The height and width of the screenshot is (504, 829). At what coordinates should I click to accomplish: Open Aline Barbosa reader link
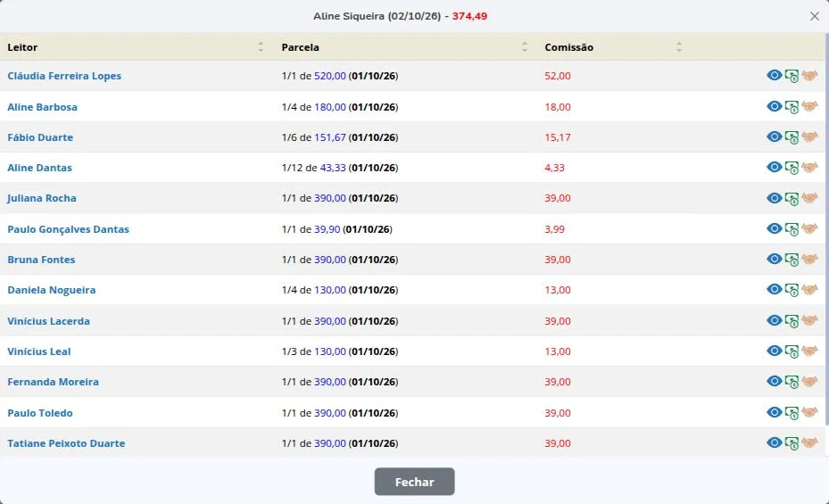(x=42, y=107)
